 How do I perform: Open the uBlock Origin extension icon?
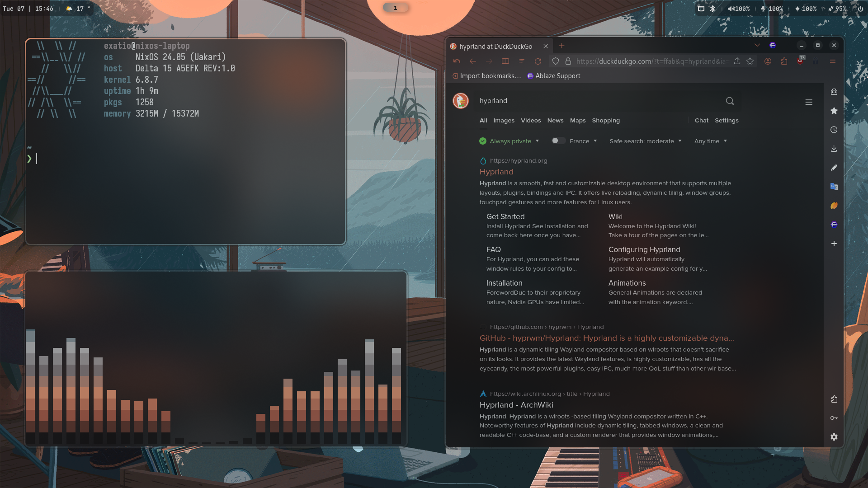coord(800,61)
